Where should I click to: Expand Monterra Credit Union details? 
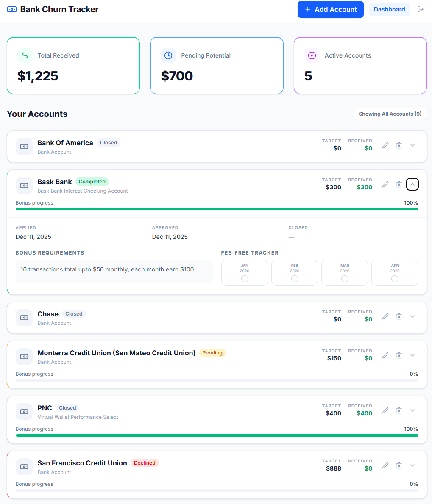point(412,355)
